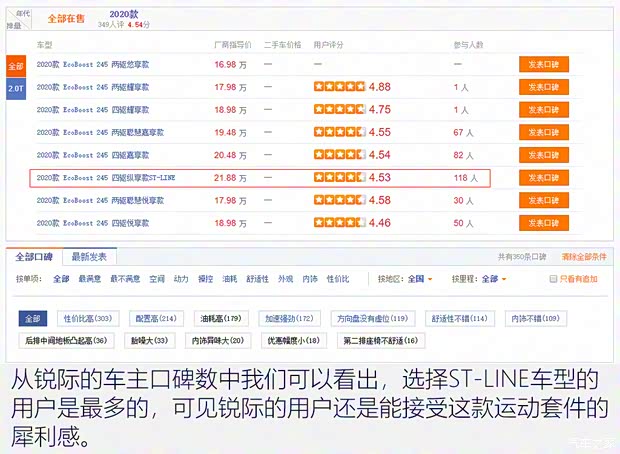The width and height of the screenshot is (620, 454).
Task: Toggle the 性价比高(303) tag filter
Action: (87, 318)
